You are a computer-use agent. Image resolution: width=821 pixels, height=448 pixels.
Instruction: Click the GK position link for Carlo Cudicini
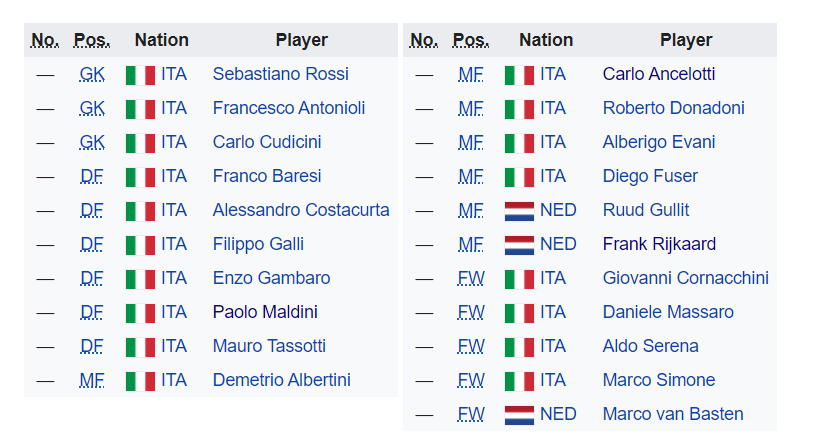click(92, 142)
